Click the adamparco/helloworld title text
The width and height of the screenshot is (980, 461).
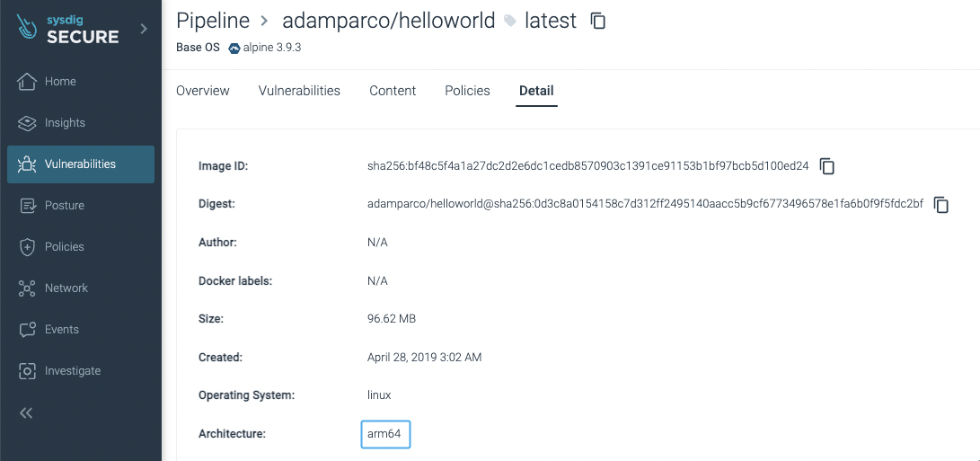[389, 21]
